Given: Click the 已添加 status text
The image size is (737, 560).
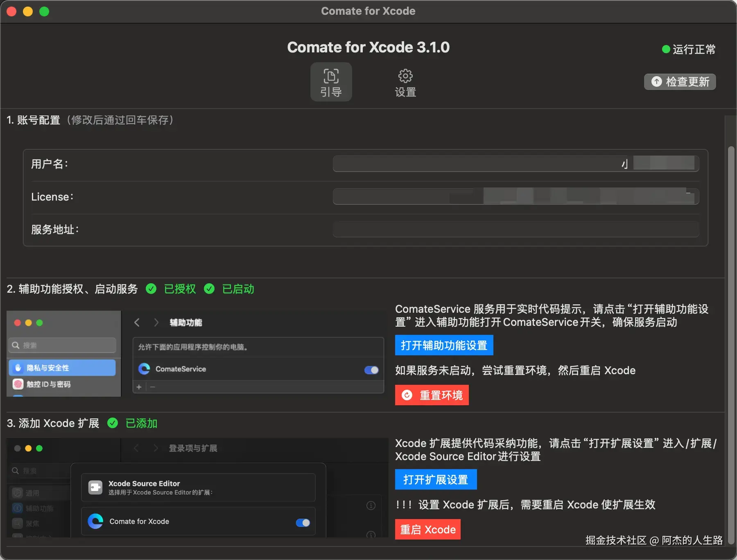Looking at the screenshot, I should pos(141,423).
